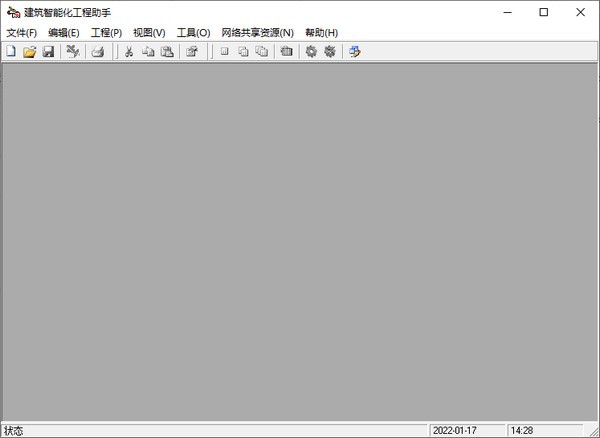Click the New file toolbar icon

pos(11,51)
